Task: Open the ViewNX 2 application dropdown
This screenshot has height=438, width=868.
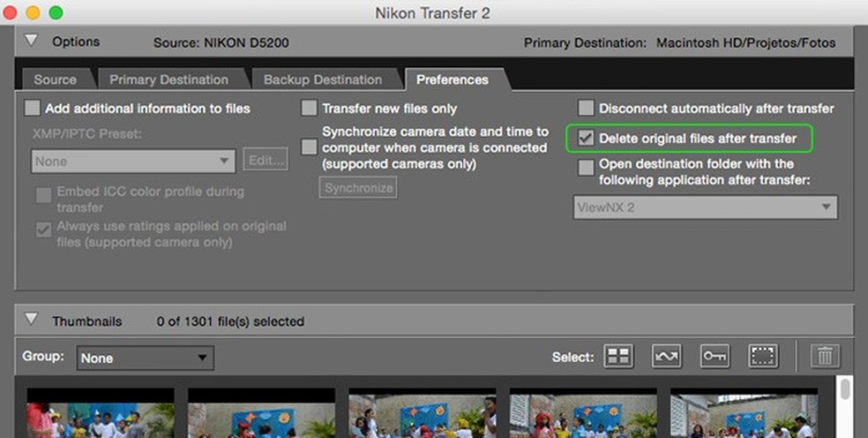Action: [x=706, y=208]
